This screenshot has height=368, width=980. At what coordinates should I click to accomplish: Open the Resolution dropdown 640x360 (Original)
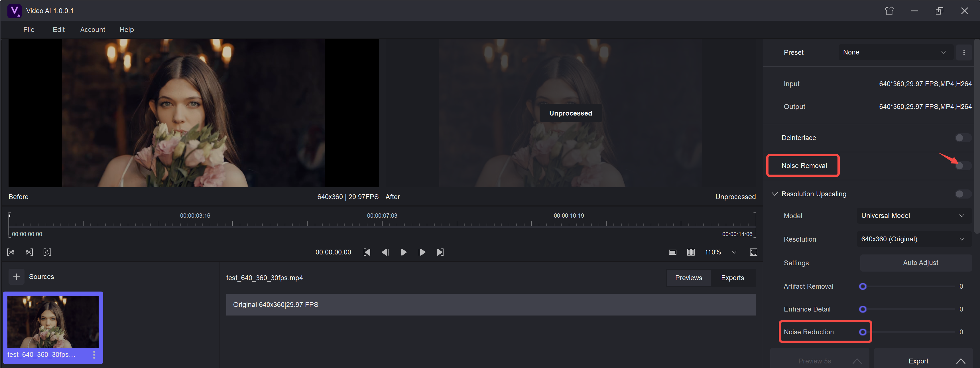[914, 239]
